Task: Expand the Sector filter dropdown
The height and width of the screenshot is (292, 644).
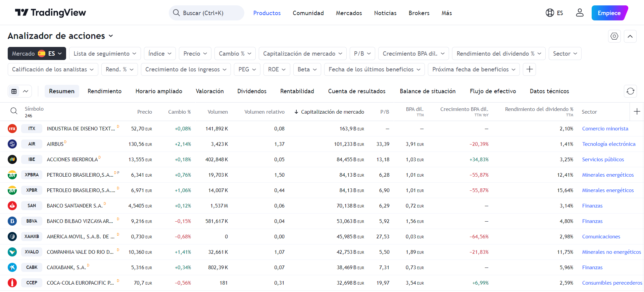Action: pos(564,54)
